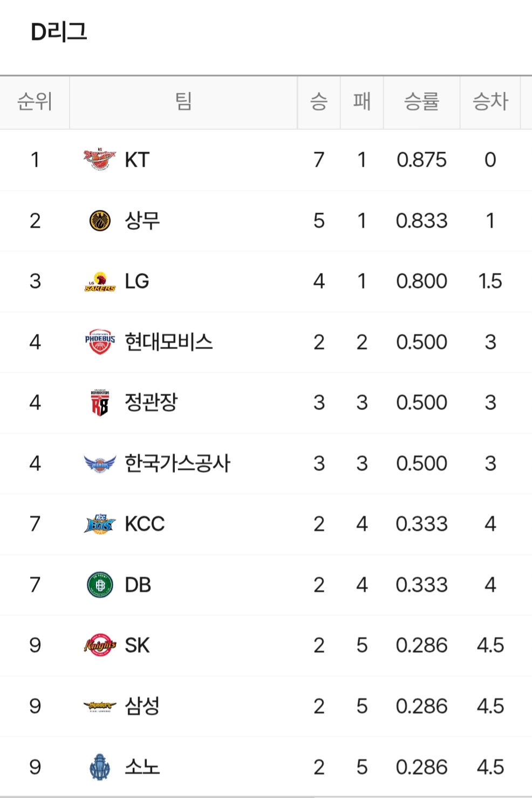532x798 pixels.
Task: Select the 순위 column header
Action: click(x=35, y=101)
